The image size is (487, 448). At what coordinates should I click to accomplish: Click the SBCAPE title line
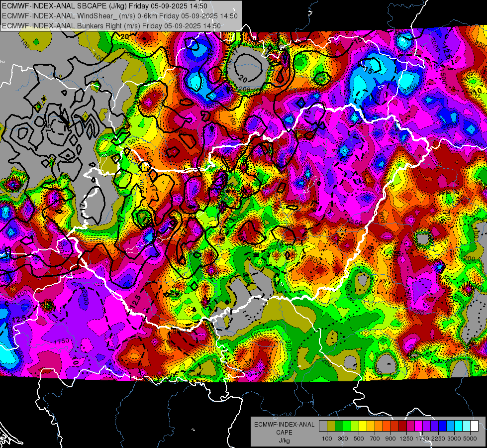pyautogui.click(x=104, y=6)
